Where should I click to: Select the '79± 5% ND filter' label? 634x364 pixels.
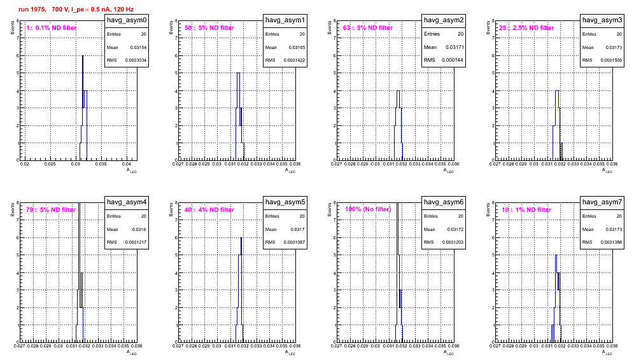tap(51, 210)
